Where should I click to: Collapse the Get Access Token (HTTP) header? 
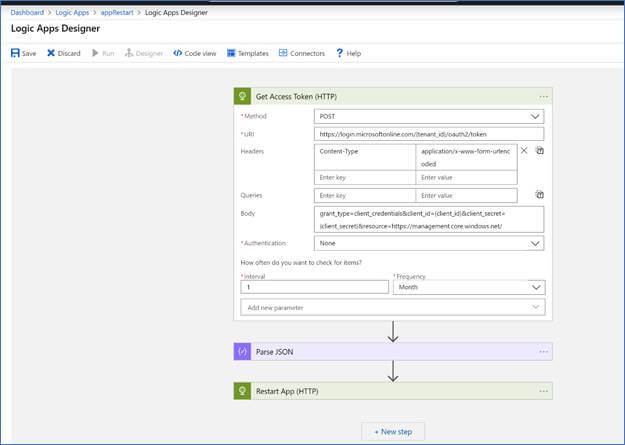coord(393,96)
